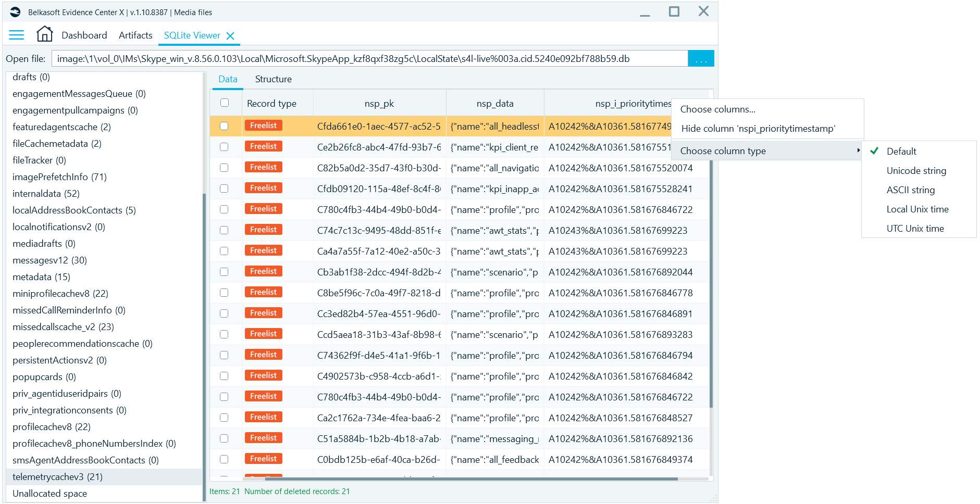Image resolution: width=980 pixels, height=504 pixels.
Task: Open the Choose column type submenu
Action: (x=767, y=151)
